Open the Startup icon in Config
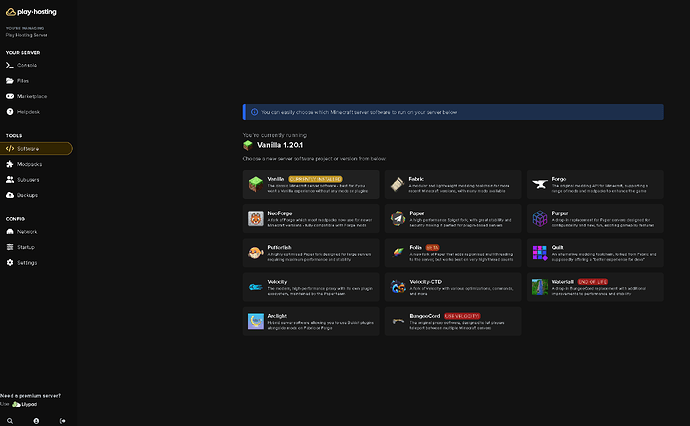This screenshot has height=426, width=690. 10,247
